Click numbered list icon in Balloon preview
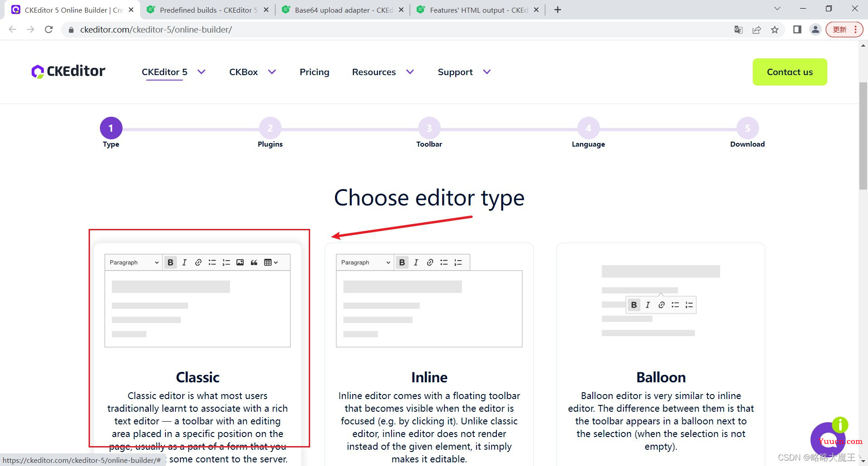 [689, 305]
